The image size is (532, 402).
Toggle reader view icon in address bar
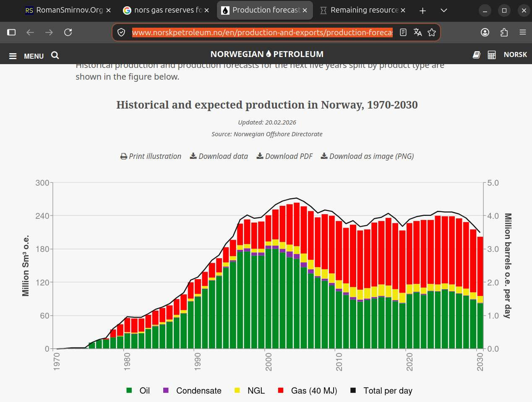pos(403,32)
